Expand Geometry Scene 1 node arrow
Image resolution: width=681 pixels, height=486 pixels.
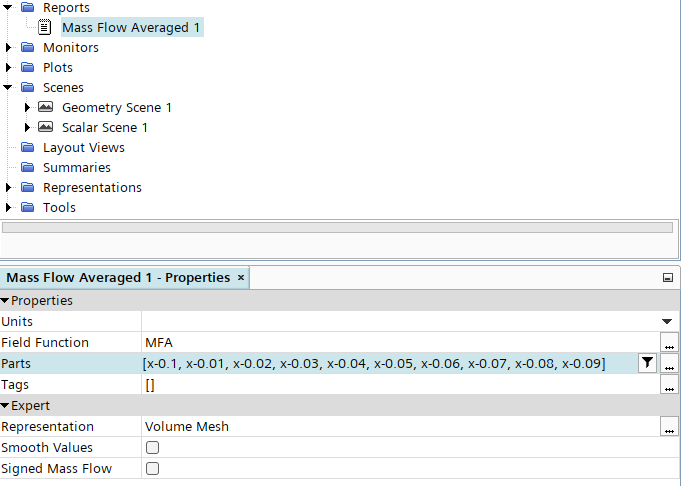pos(28,107)
